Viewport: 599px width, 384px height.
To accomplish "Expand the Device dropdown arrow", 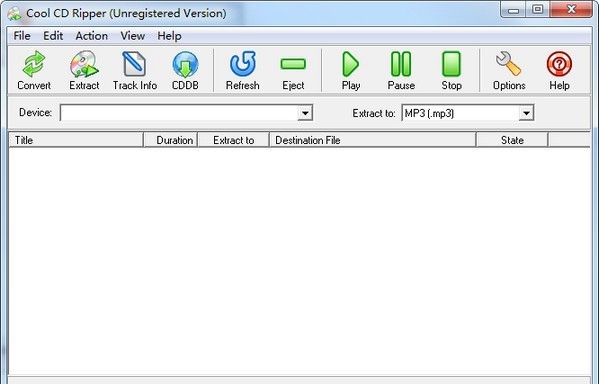I will (305, 113).
